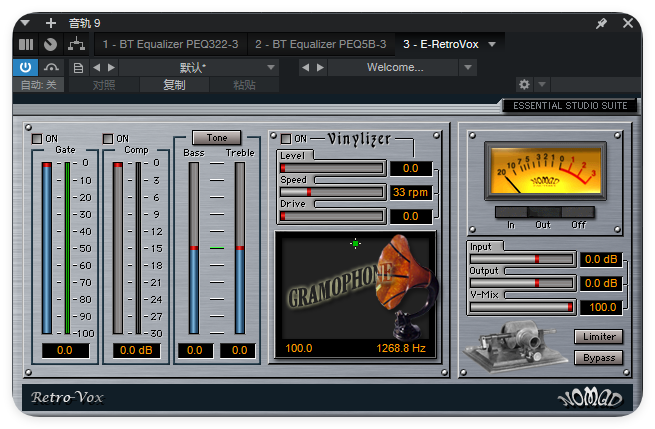Enable the Vinylizer ON checkbox
The width and height of the screenshot is (655, 429).
point(286,138)
